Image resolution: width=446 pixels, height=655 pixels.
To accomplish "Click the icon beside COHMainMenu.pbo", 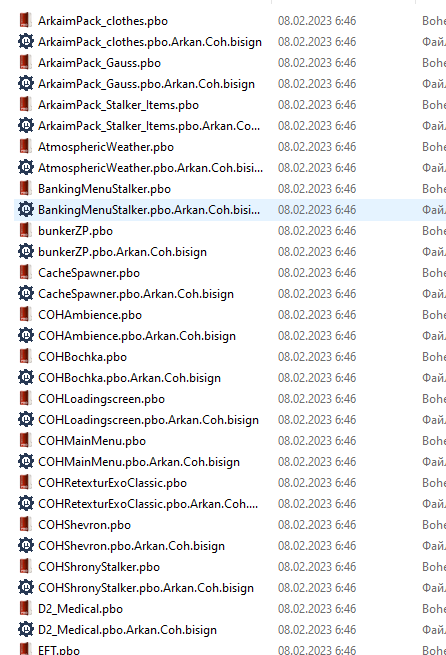I will tap(25, 440).
